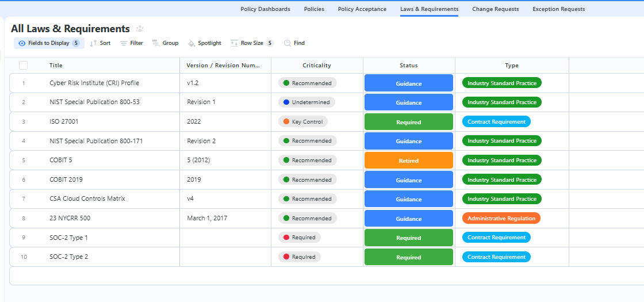Image resolution: width=644 pixels, height=302 pixels.
Task: Open Spotlight settings
Action: click(205, 43)
